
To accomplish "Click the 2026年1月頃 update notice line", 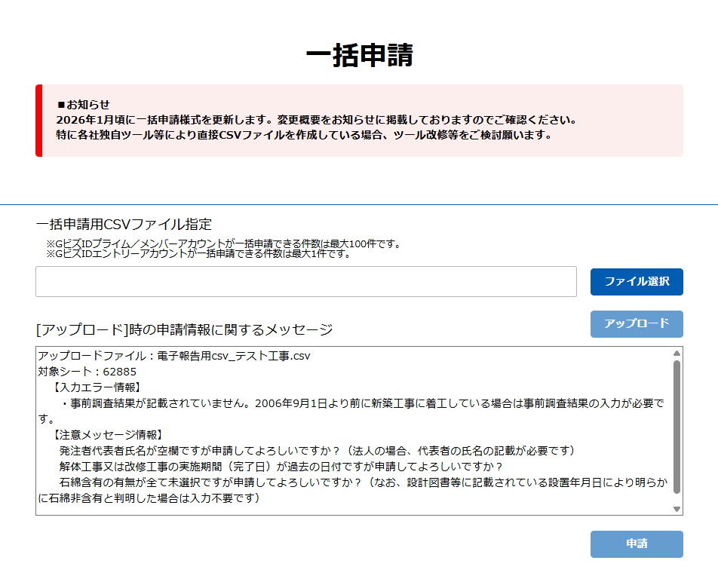I will click(x=316, y=120).
